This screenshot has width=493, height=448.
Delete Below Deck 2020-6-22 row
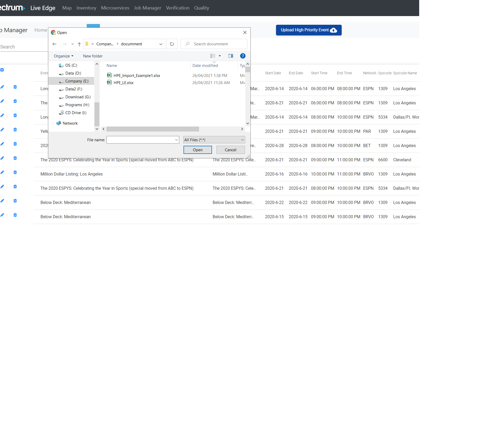[x=15, y=201]
